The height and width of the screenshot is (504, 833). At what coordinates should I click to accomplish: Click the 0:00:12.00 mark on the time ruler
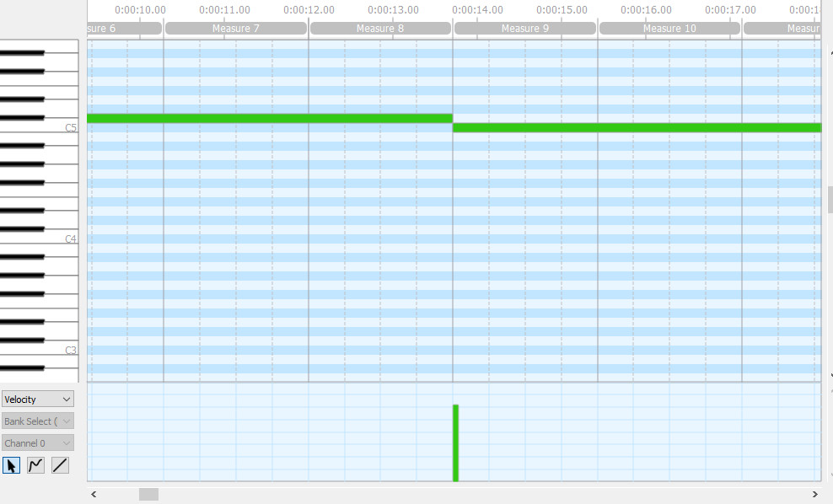[x=309, y=11]
